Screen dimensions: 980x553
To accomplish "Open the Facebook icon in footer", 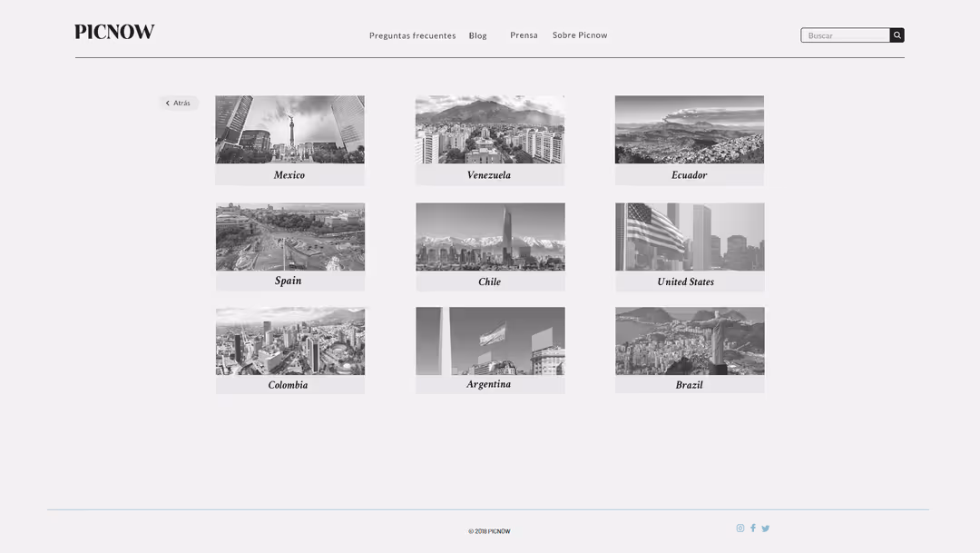I will (753, 528).
